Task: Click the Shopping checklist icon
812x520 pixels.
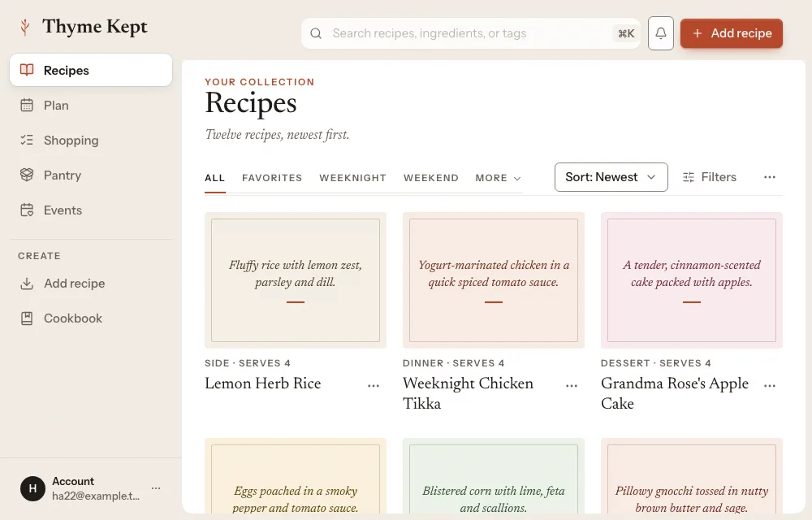Action: (x=27, y=140)
